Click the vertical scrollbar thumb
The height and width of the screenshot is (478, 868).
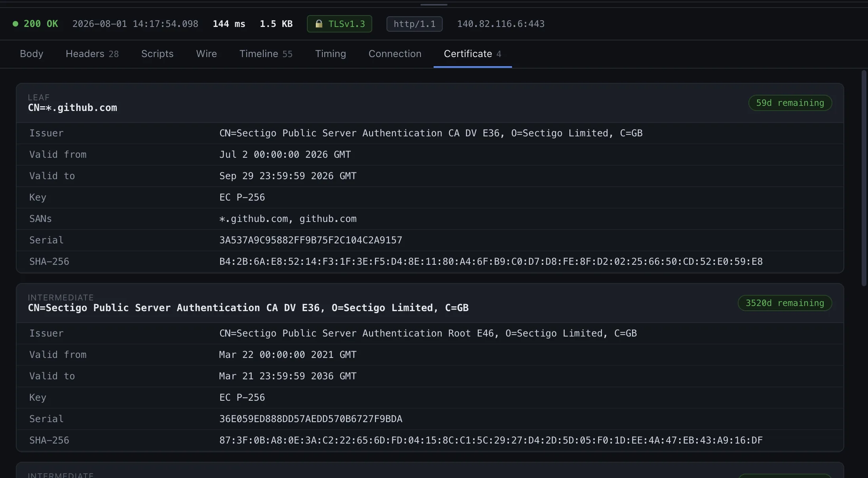point(864,178)
